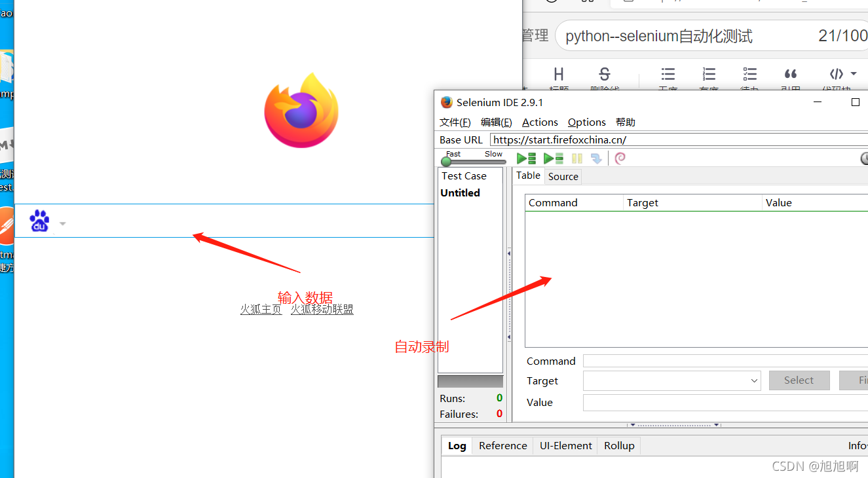Click the Target column header
The height and width of the screenshot is (478, 868).
click(x=693, y=203)
